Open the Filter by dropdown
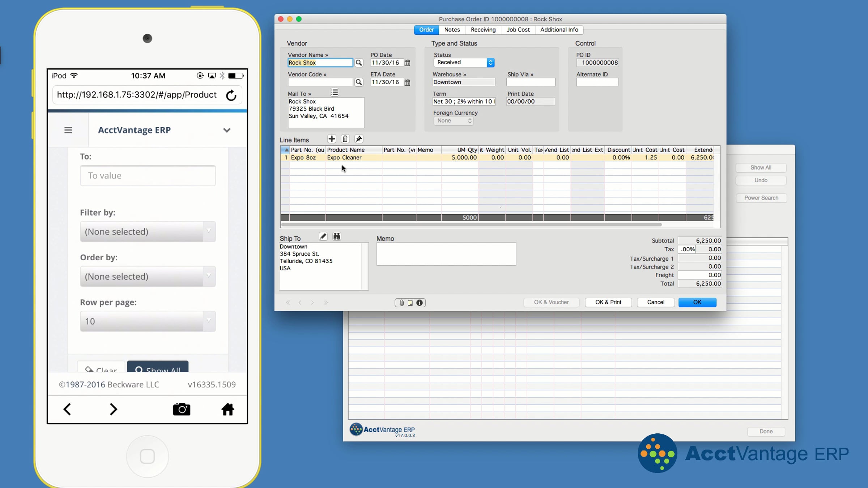This screenshot has height=488, width=868. (x=148, y=232)
